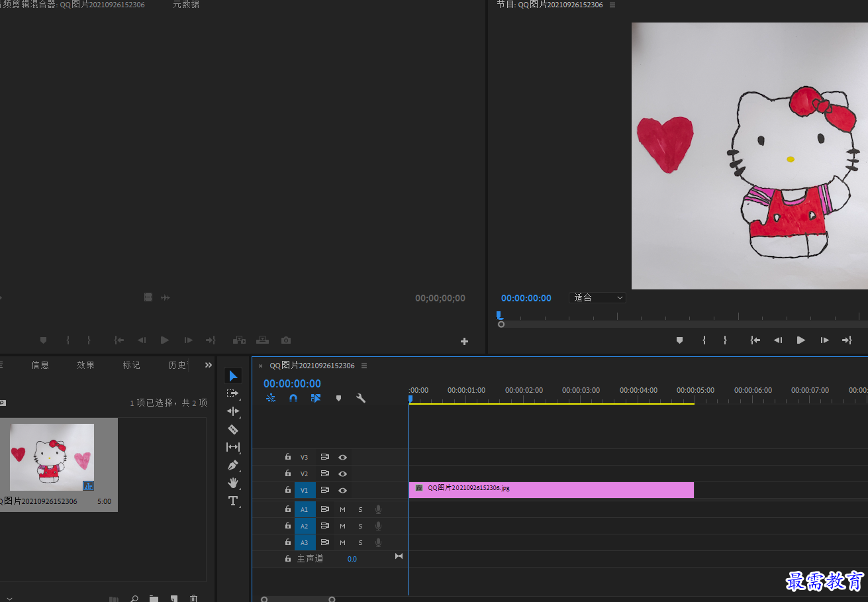868x602 pixels.
Task: Add a marker in the timeline header
Action: coord(338,398)
